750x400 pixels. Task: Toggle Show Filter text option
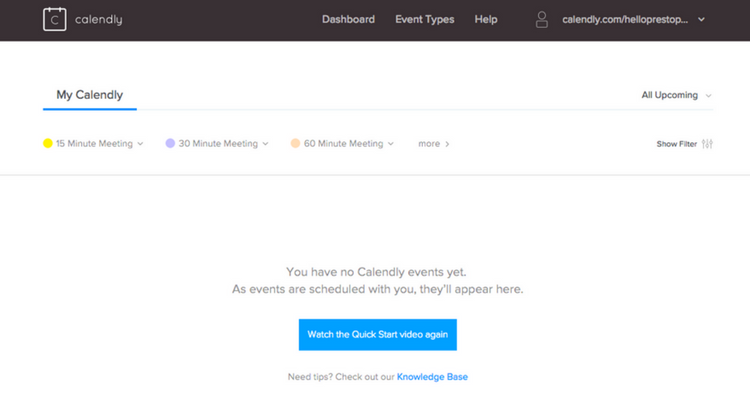point(676,144)
